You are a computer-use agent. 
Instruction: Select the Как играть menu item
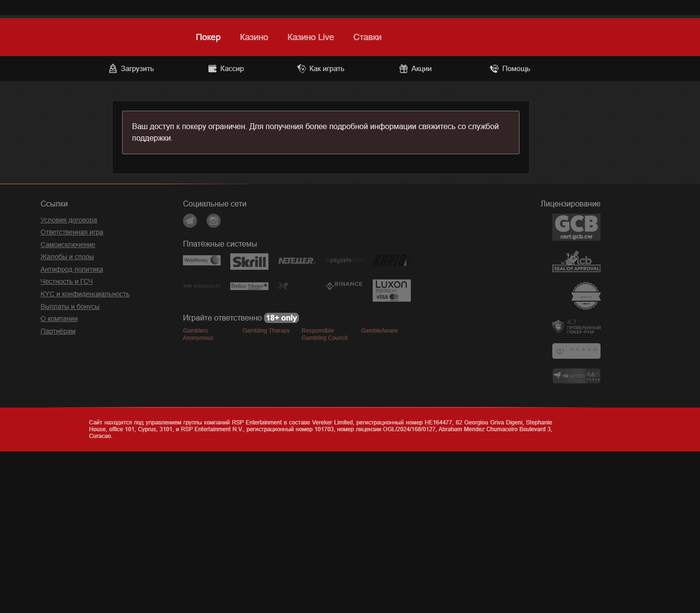pyautogui.click(x=321, y=68)
